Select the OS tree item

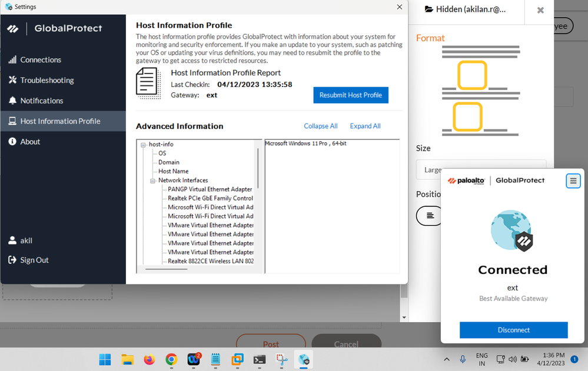coord(162,153)
